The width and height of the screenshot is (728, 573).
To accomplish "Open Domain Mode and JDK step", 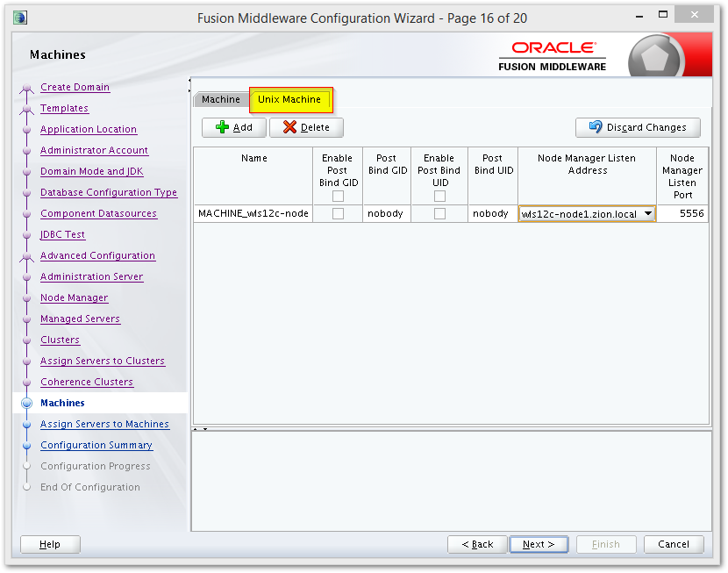I will click(x=91, y=171).
